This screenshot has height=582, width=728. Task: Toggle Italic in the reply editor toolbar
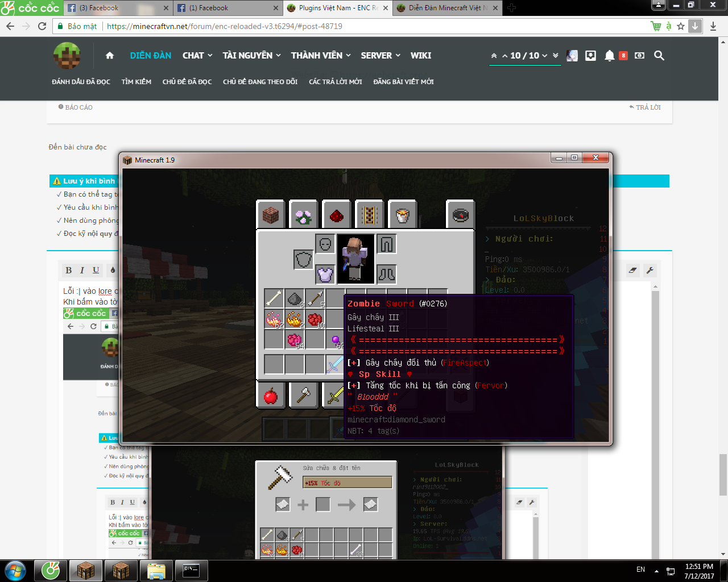[x=82, y=270]
